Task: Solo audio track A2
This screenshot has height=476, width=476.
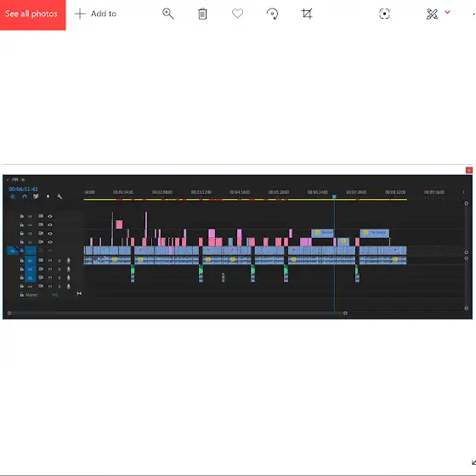Action: (x=59, y=269)
